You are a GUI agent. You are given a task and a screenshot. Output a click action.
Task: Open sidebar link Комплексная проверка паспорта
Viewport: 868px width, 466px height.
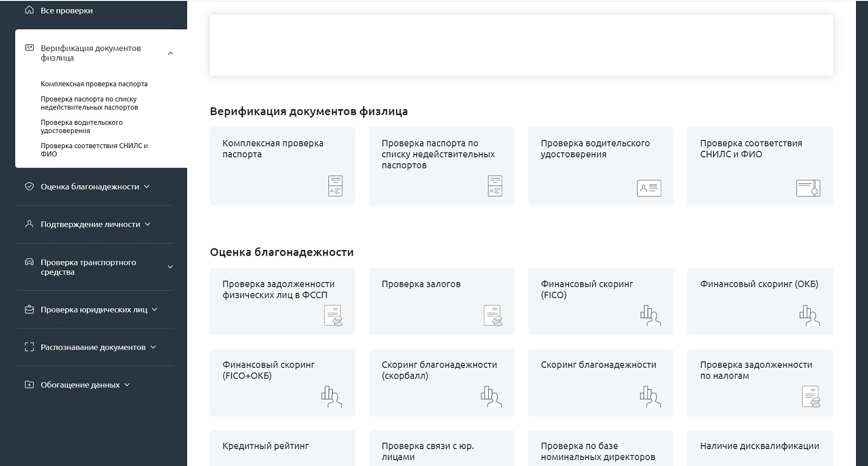pos(94,84)
